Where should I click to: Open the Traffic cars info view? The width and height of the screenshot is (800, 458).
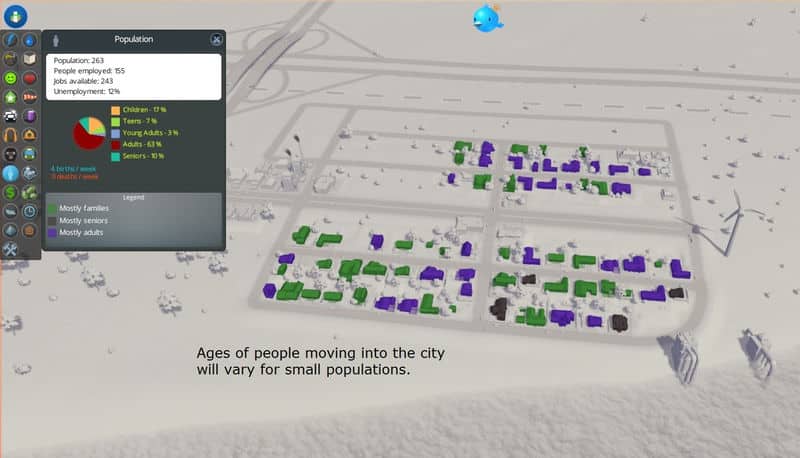(11, 116)
